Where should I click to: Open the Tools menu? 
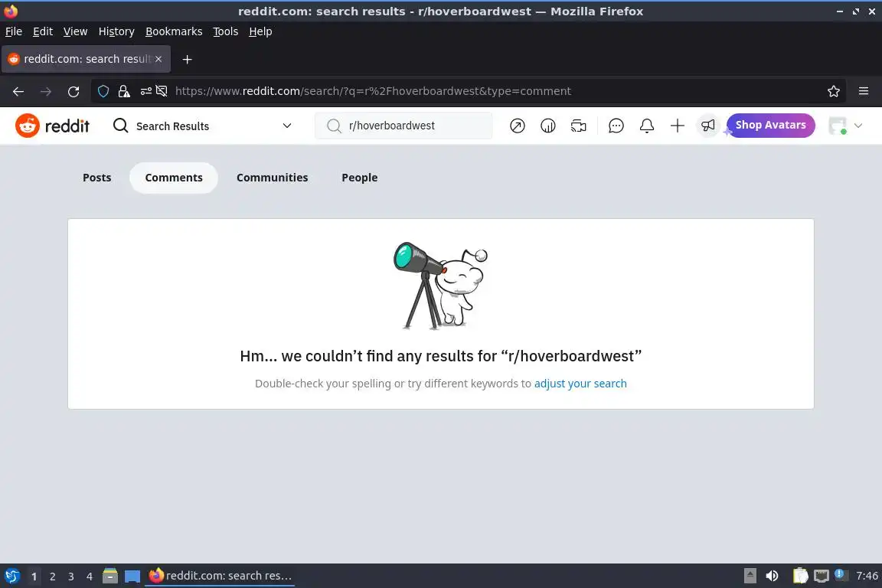coord(226,31)
